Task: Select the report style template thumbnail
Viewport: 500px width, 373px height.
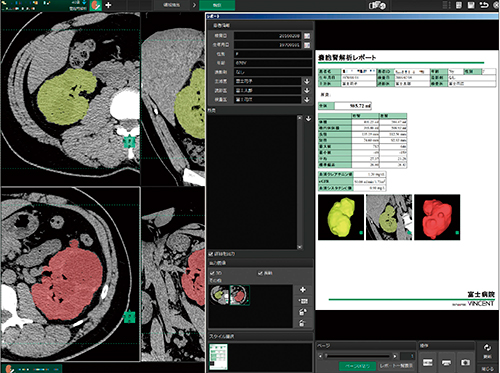Action: point(218,357)
